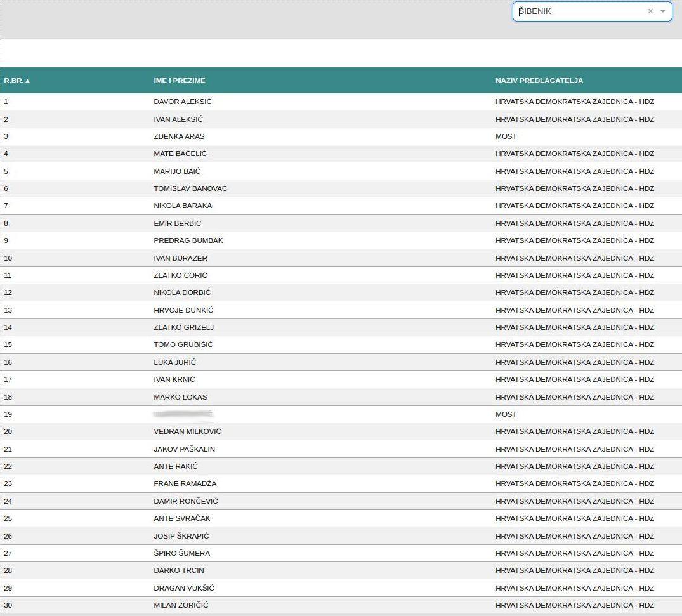This screenshot has width=682, height=616.
Task: Select the name ZDENKA ARAS
Action: pos(179,136)
